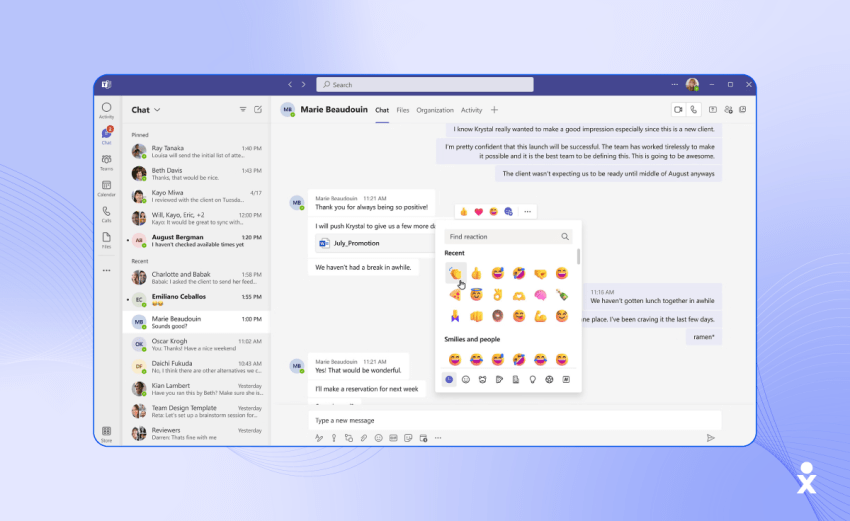
Task: Switch to the Organization tab
Action: pyautogui.click(x=435, y=110)
